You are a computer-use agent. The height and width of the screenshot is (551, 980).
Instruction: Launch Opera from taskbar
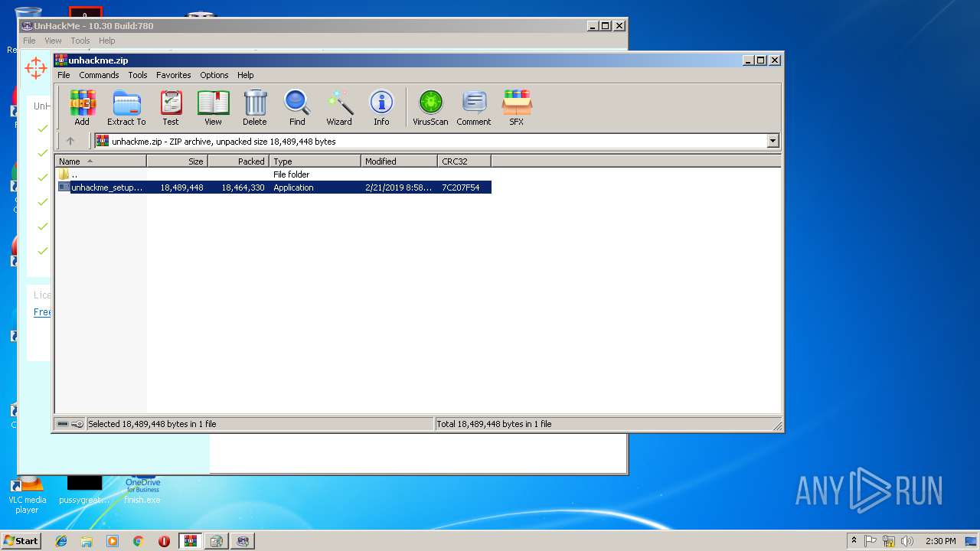164,541
